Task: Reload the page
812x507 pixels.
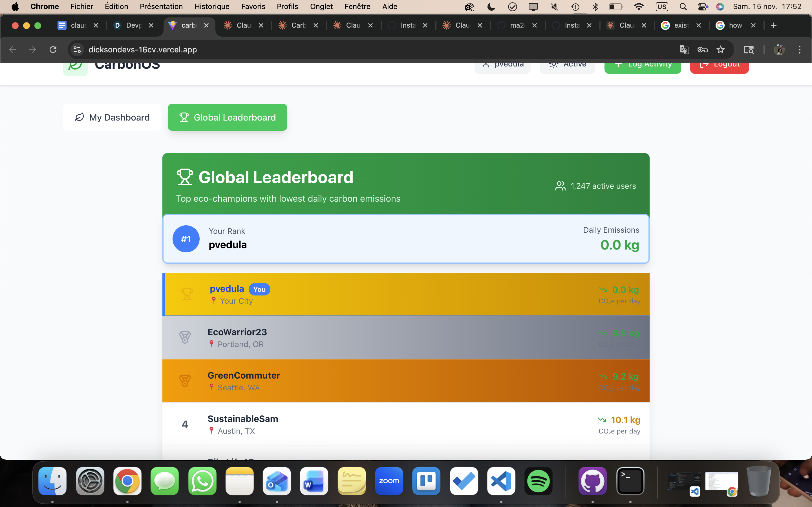Action: 53,50
